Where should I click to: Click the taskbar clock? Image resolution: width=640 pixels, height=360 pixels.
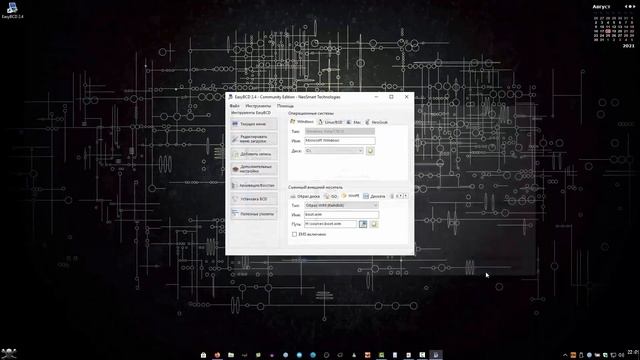tap(633, 352)
